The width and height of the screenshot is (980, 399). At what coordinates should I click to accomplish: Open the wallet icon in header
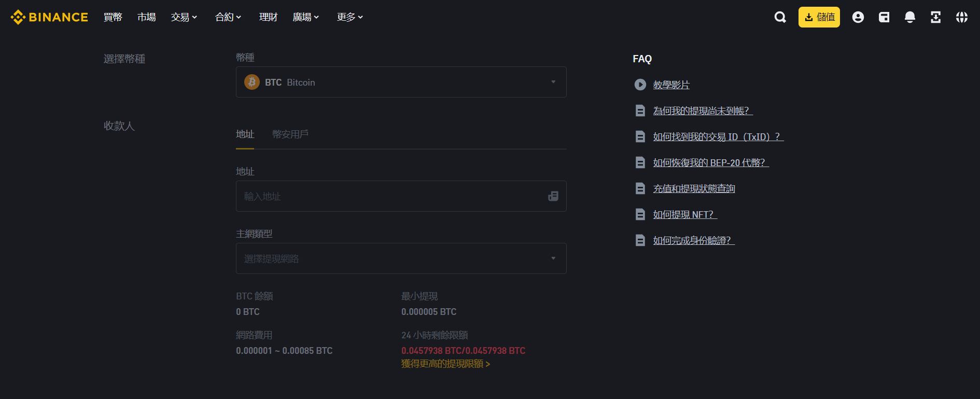[884, 17]
